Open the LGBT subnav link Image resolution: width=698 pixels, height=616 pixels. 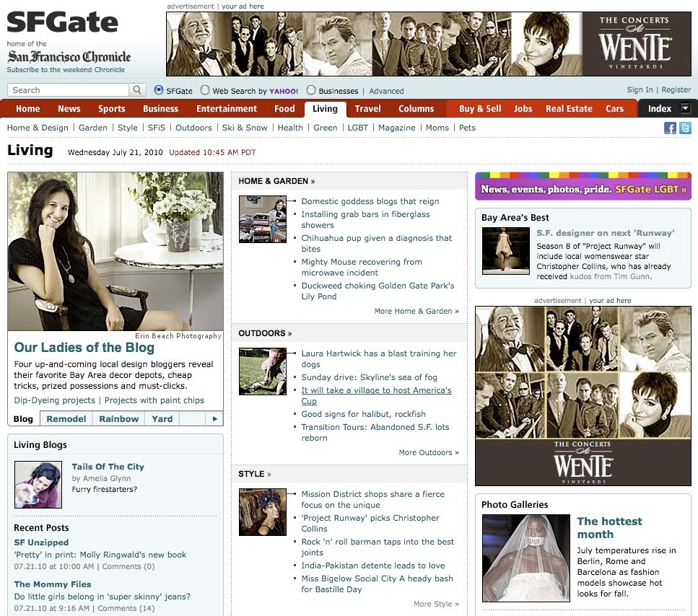358,128
